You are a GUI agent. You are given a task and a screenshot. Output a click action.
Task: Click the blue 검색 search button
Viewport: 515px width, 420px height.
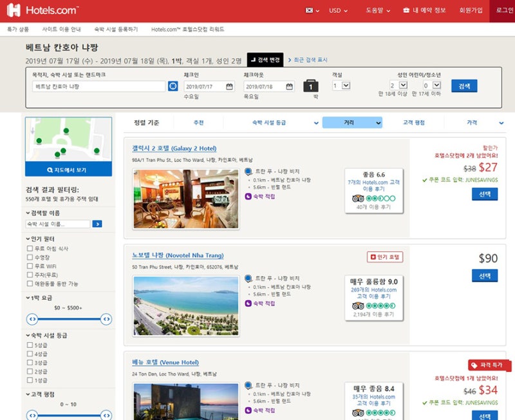tap(464, 86)
